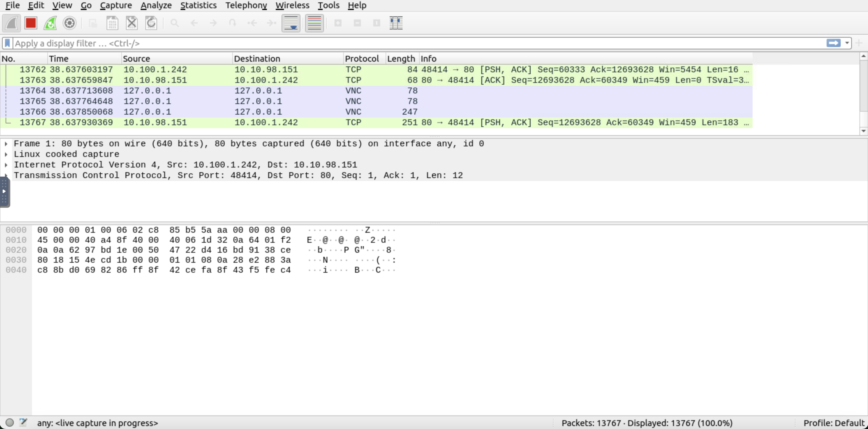Screen dimensions: 868x429
Task: Open the Go menu
Action: pyautogui.click(x=86, y=5)
